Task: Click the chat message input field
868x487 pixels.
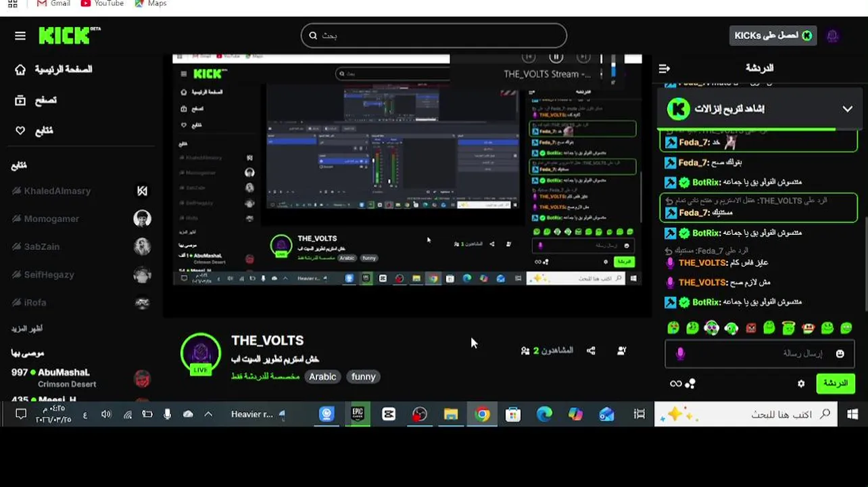Action: click(760, 354)
